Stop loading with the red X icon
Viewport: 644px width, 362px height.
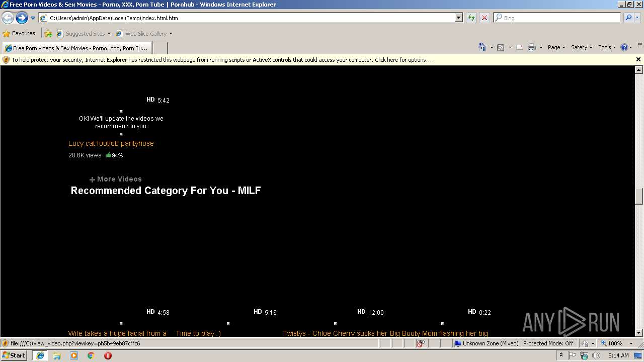click(x=485, y=18)
